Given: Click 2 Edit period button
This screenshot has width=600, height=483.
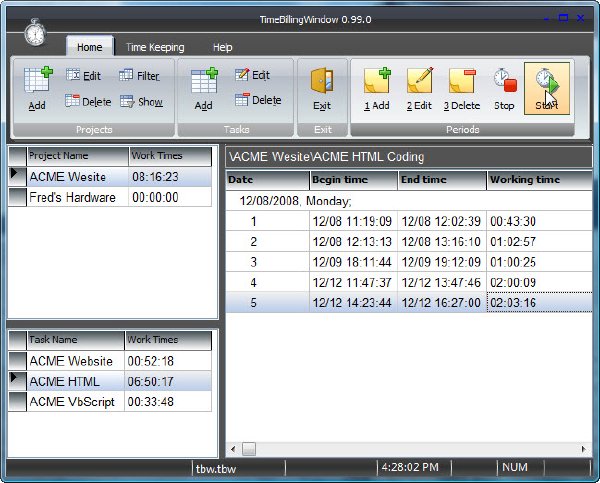Looking at the screenshot, I should point(419,89).
